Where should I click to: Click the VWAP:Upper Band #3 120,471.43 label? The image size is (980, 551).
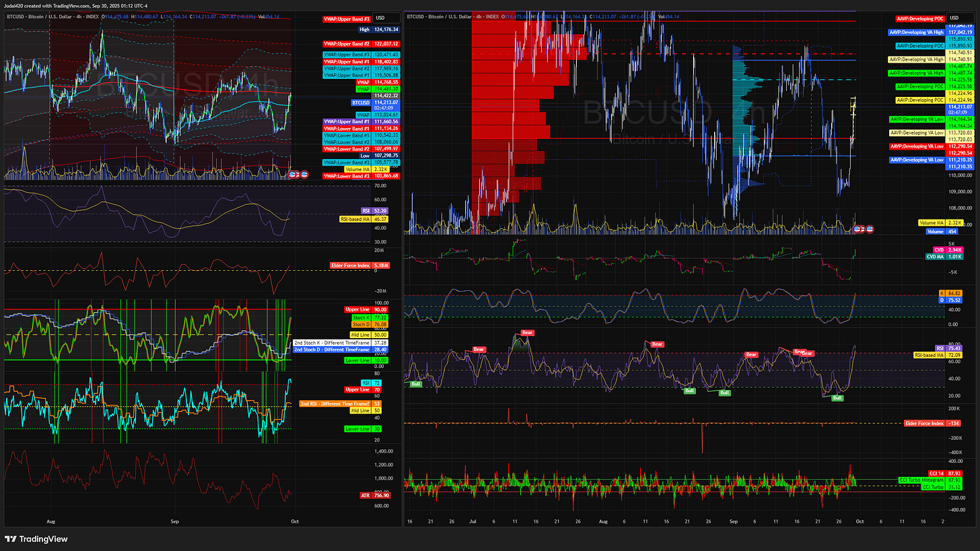point(361,54)
